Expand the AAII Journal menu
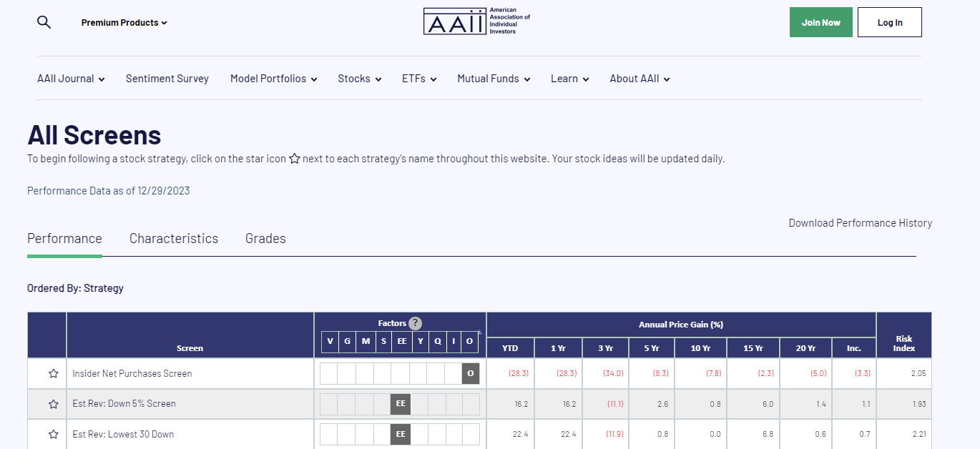980x449 pixels. point(71,79)
